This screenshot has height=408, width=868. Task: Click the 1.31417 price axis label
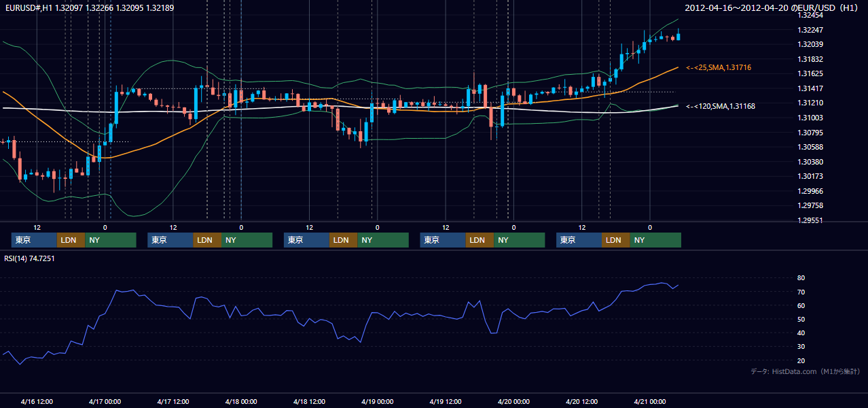click(810, 88)
